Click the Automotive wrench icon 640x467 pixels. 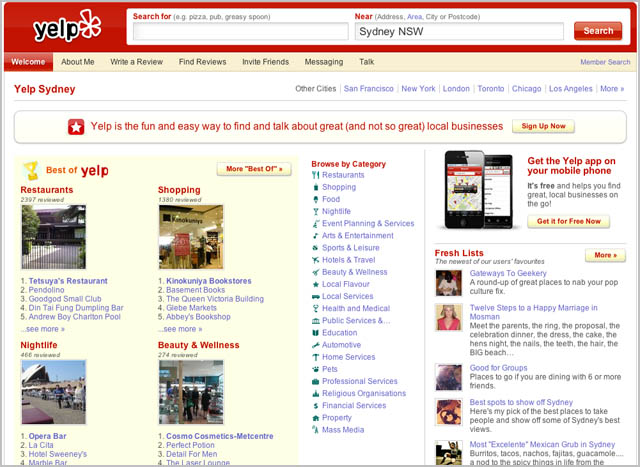316,345
